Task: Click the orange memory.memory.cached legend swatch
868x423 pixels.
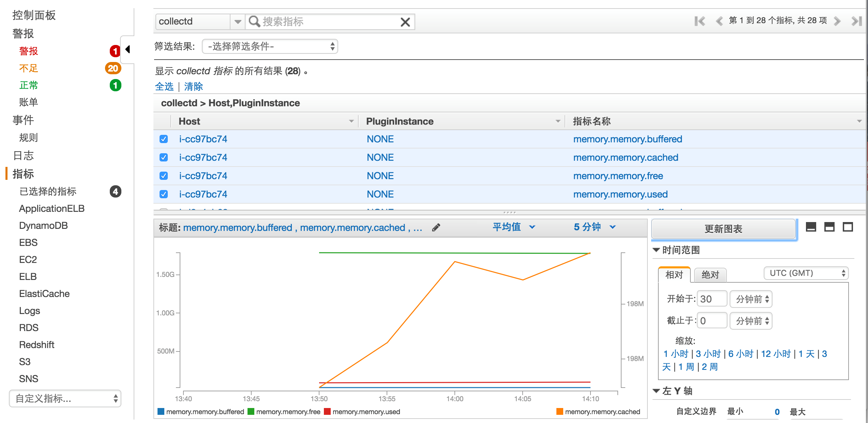Action: pos(559,411)
